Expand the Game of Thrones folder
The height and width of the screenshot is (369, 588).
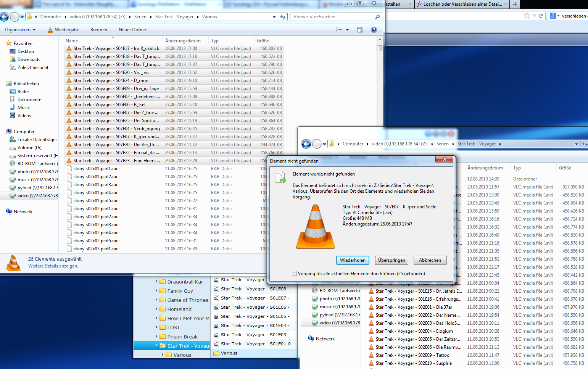click(156, 300)
